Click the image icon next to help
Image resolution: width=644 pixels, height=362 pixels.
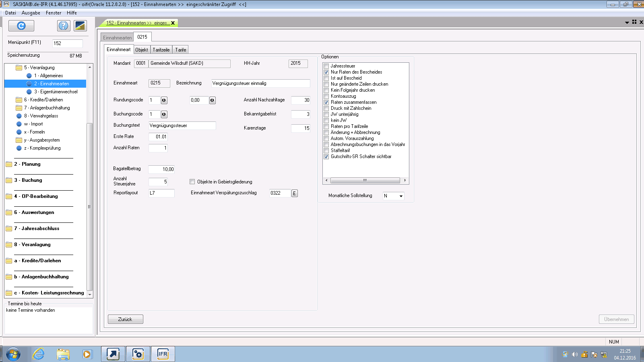pos(80,26)
